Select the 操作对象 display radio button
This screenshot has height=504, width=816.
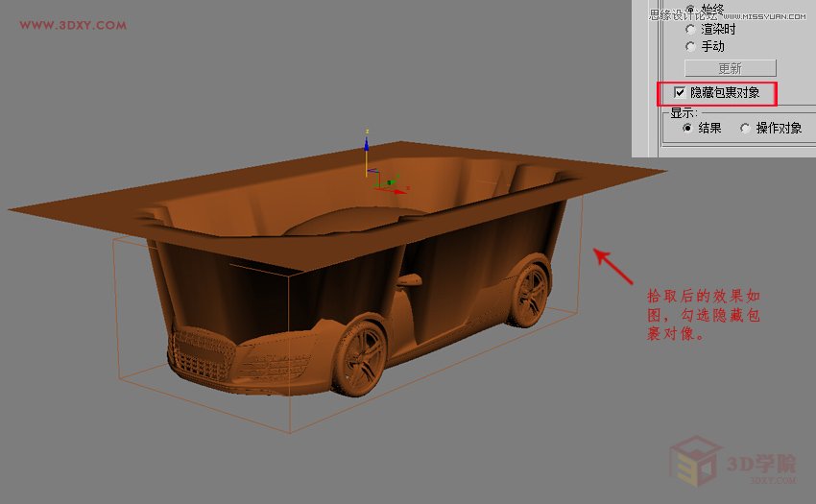pyautogui.click(x=745, y=128)
